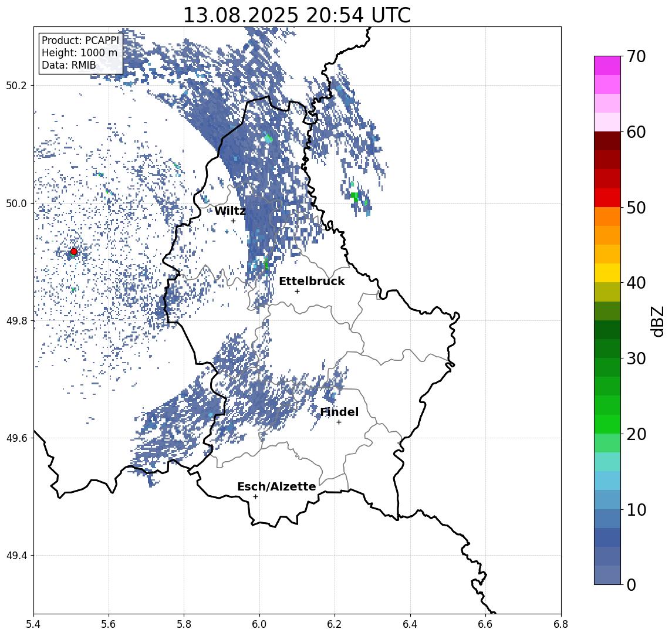672x636 pixels.
Task: Click the latitude axis label 50.2
Action: (16, 85)
